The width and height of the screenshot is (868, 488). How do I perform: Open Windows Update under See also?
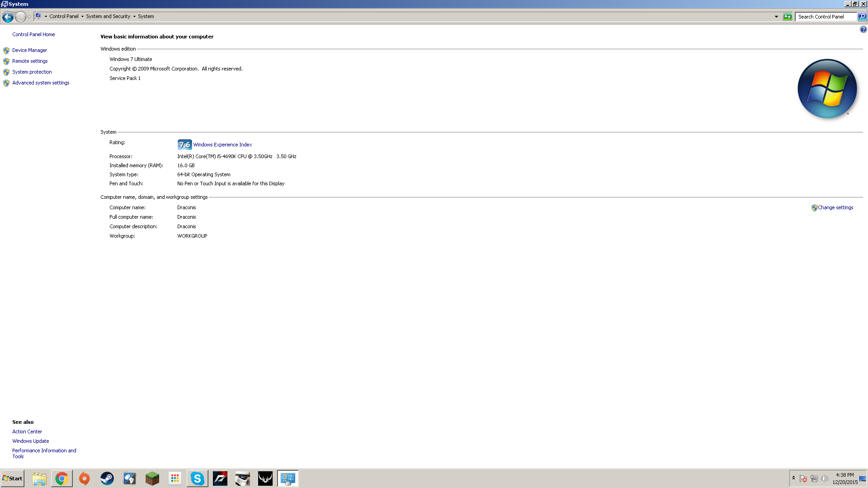tap(31, 441)
